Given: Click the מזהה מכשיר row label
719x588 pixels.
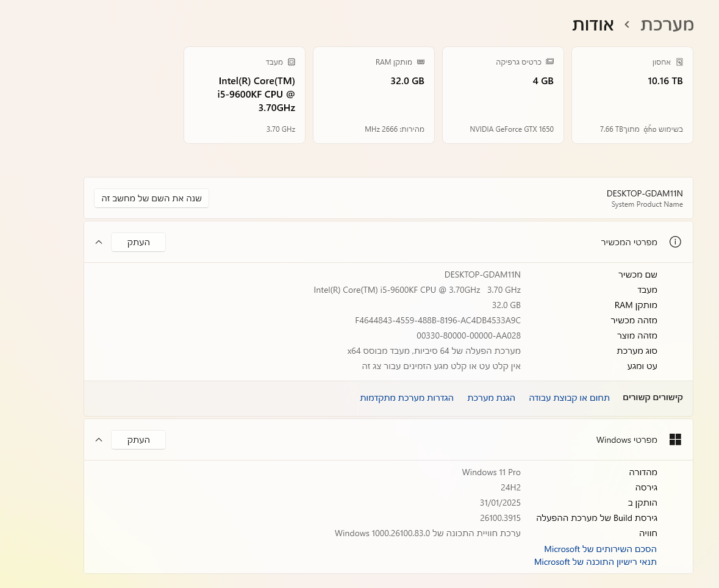Looking at the screenshot, I should pyautogui.click(x=634, y=320).
